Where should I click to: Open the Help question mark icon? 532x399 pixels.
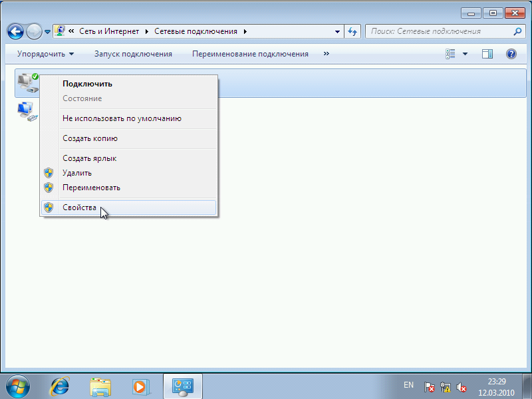511,54
